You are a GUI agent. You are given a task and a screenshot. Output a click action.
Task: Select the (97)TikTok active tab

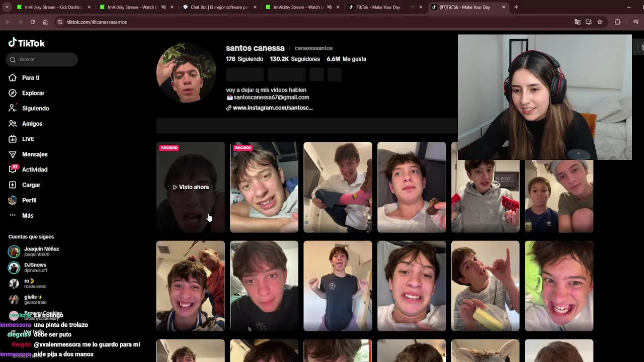(x=468, y=7)
